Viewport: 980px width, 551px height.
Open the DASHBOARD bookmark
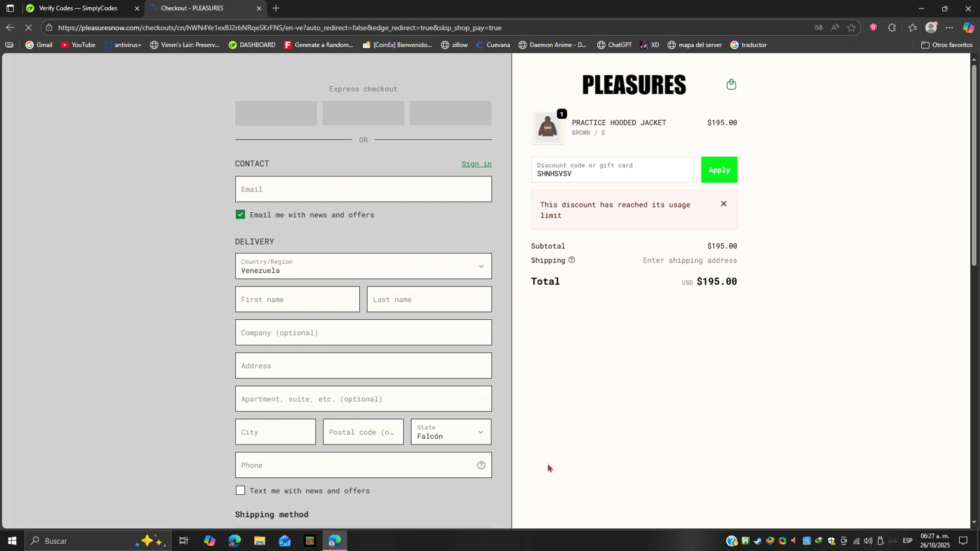(252, 45)
